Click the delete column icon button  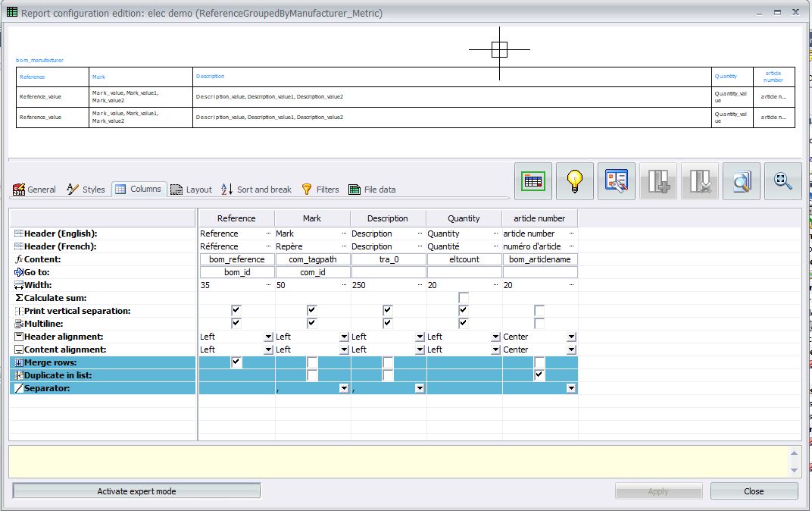pos(700,181)
